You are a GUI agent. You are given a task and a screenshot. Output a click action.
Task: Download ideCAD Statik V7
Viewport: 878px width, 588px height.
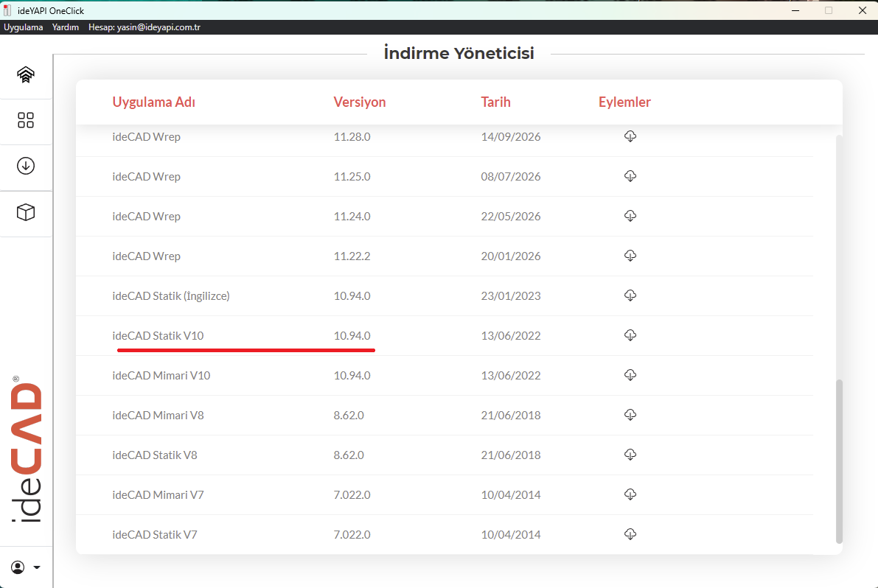[x=630, y=533]
